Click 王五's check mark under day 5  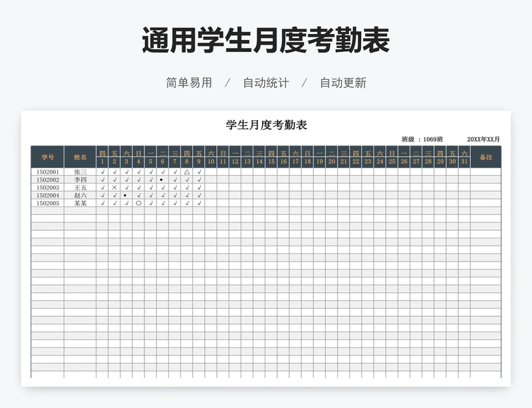151,188
